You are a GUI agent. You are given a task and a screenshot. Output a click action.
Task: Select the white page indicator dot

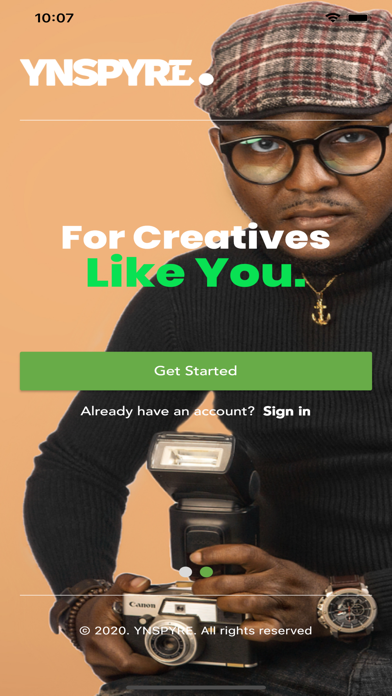(x=186, y=572)
